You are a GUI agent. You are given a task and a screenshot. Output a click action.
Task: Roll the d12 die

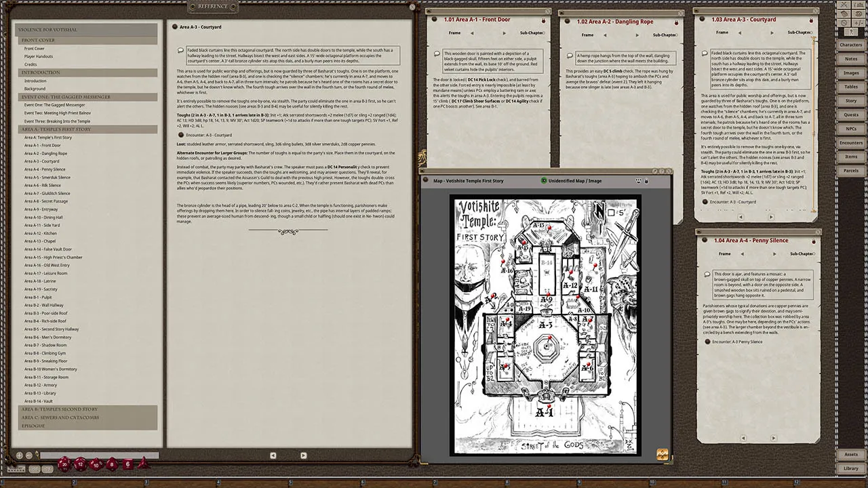80,464
